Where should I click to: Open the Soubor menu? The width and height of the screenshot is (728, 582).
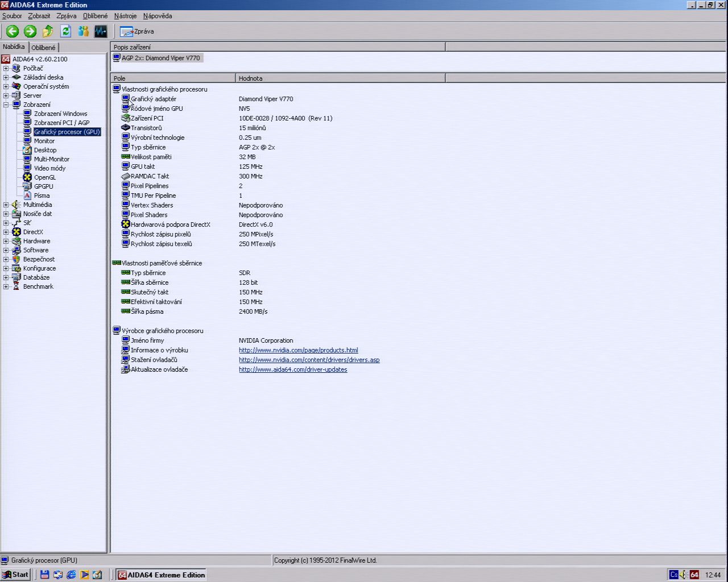click(x=12, y=16)
